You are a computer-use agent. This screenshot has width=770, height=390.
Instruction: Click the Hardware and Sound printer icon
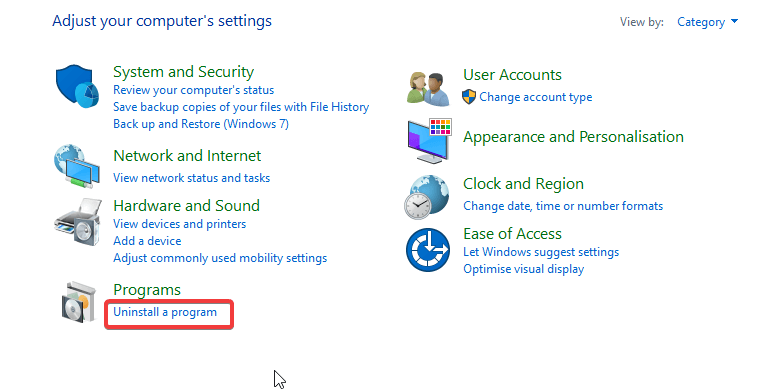pos(78,222)
